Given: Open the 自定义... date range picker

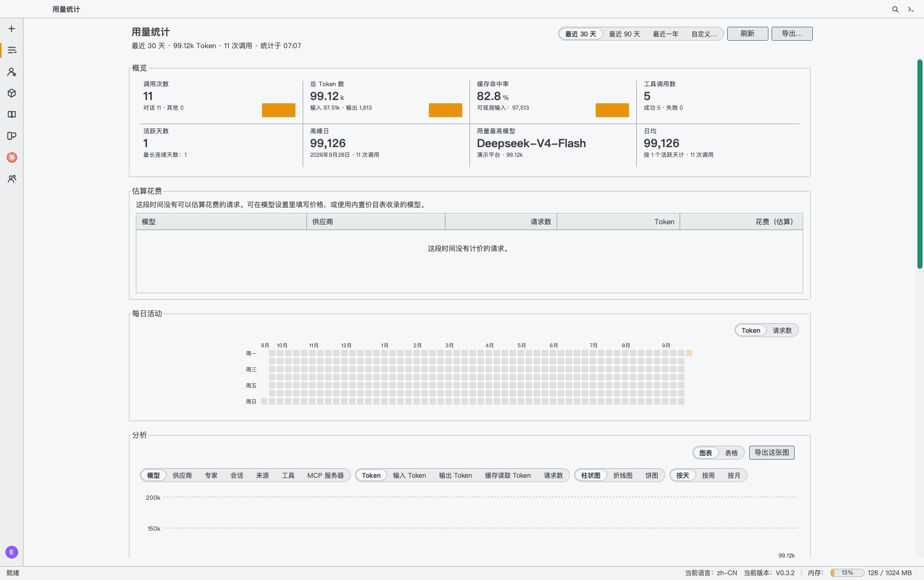Looking at the screenshot, I should (704, 34).
